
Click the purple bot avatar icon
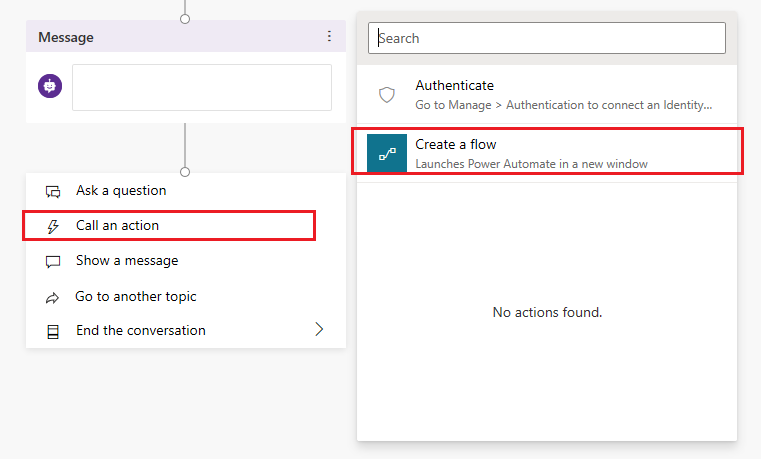tap(50, 87)
